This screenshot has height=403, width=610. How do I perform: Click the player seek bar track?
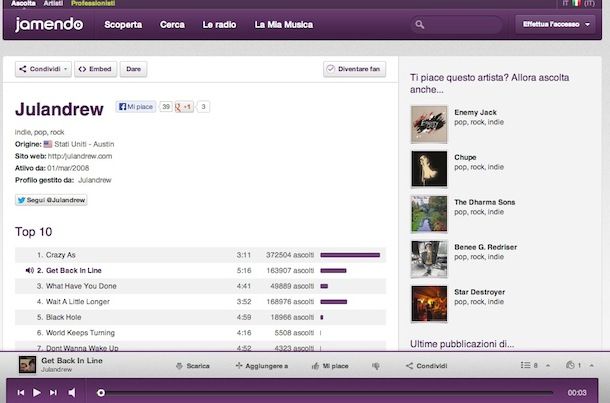pos(327,392)
